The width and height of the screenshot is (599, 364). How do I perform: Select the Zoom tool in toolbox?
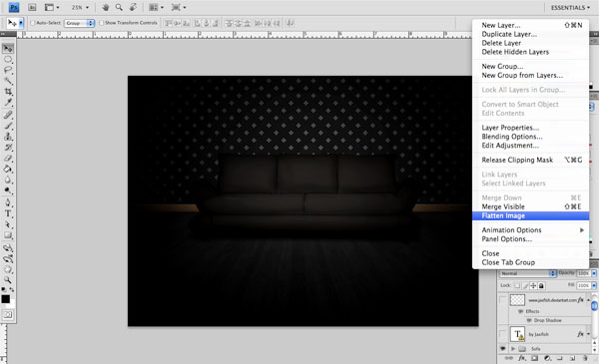pyautogui.click(x=8, y=280)
